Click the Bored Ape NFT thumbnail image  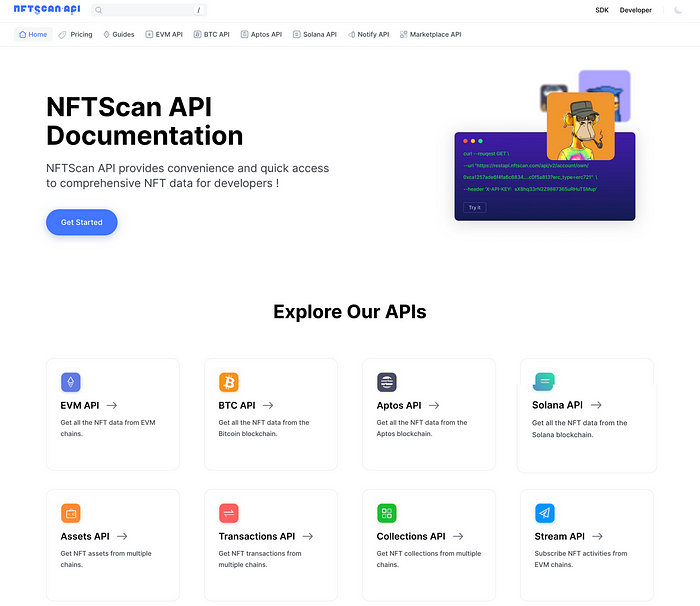580,126
